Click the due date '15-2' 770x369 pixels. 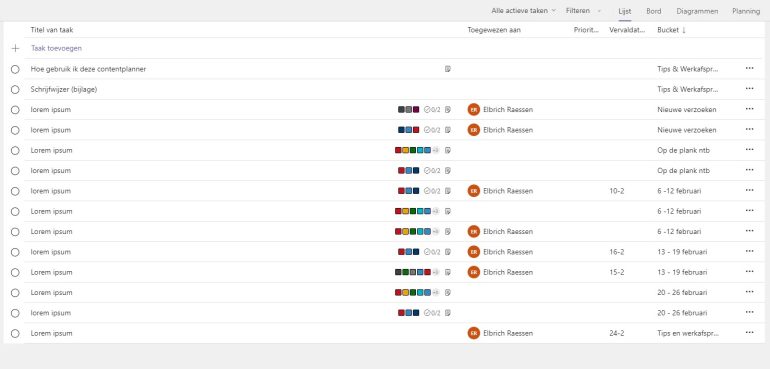(616, 272)
